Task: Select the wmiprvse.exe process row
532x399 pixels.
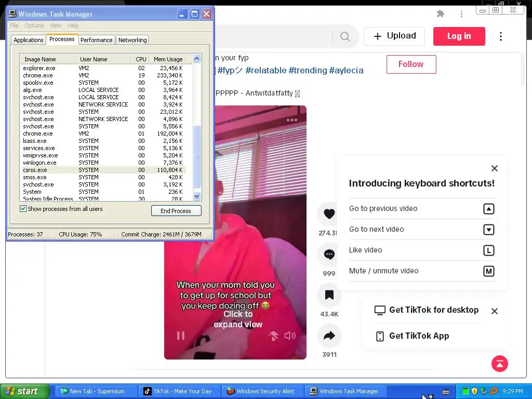Action: (103, 155)
